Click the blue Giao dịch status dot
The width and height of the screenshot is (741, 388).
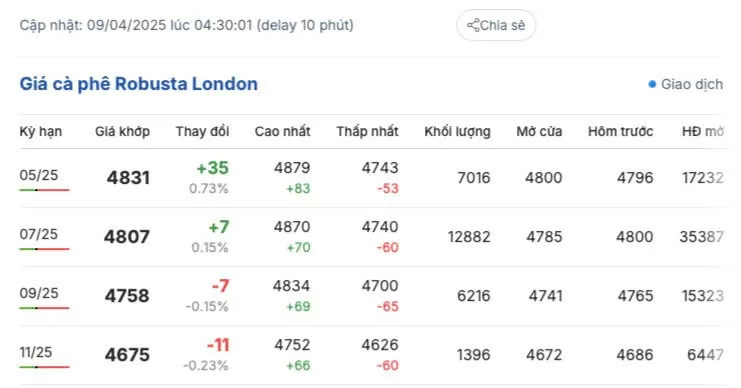pyautogui.click(x=652, y=85)
